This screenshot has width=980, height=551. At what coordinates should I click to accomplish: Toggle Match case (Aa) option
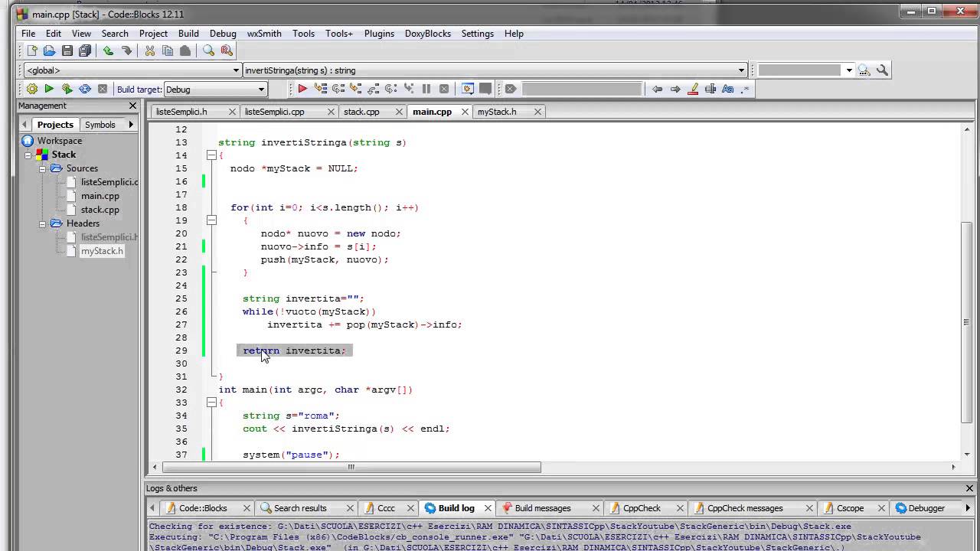click(x=728, y=89)
